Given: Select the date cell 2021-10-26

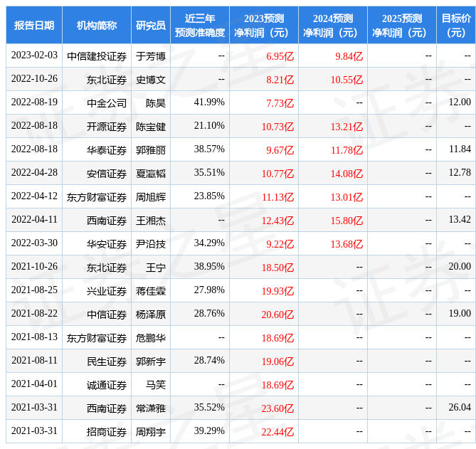Looking at the screenshot, I should click(34, 267).
